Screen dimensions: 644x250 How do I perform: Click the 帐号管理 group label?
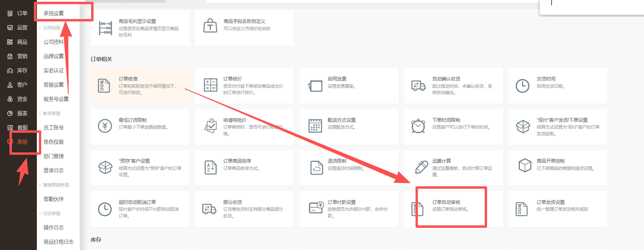point(52,113)
